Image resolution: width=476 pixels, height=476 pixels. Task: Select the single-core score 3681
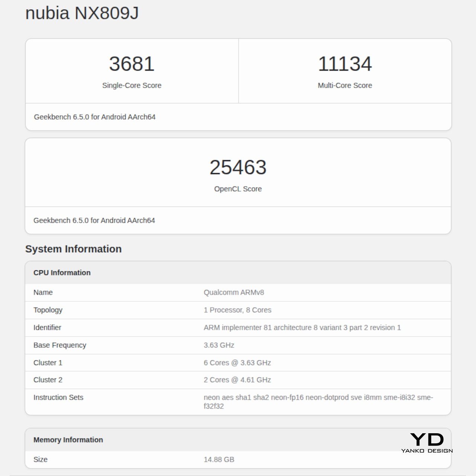coord(132,64)
